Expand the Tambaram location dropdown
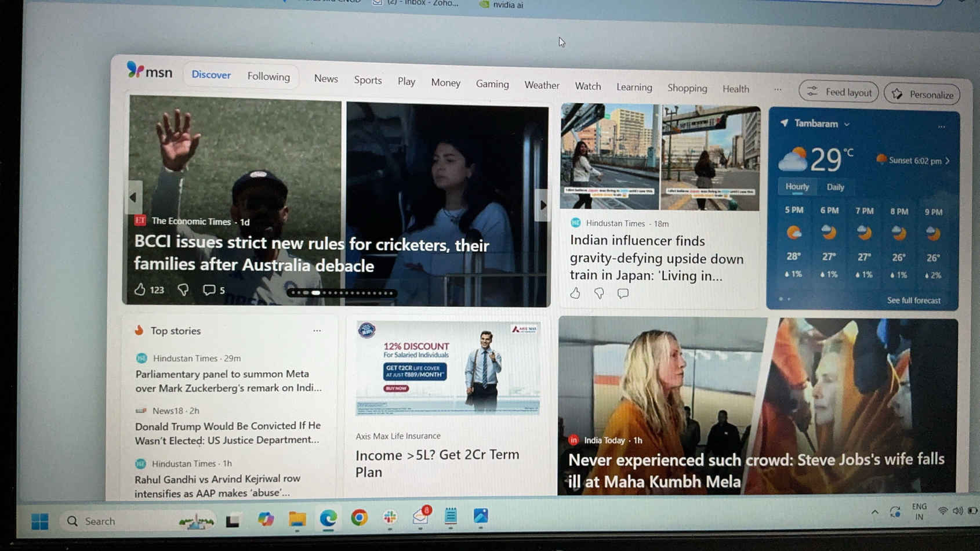The height and width of the screenshot is (551, 980). [847, 124]
